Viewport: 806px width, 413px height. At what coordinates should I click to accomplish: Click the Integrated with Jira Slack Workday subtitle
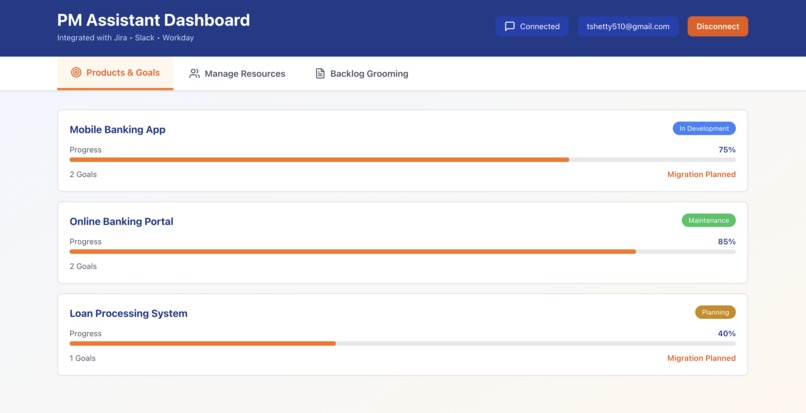click(x=125, y=38)
